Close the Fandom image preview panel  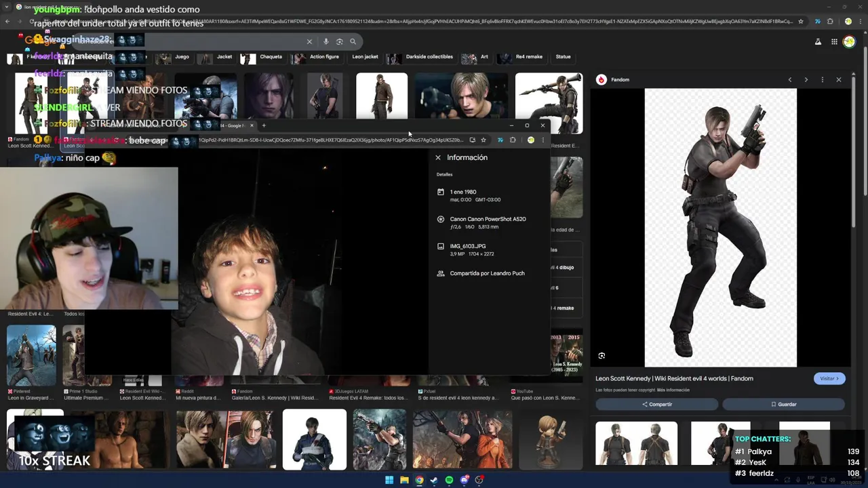(839, 79)
